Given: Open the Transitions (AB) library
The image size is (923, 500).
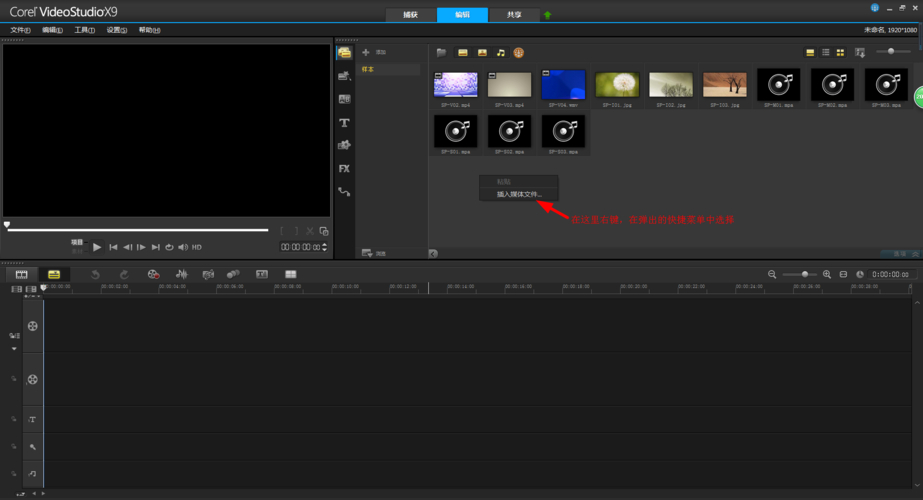Looking at the screenshot, I should click(x=344, y=99).
